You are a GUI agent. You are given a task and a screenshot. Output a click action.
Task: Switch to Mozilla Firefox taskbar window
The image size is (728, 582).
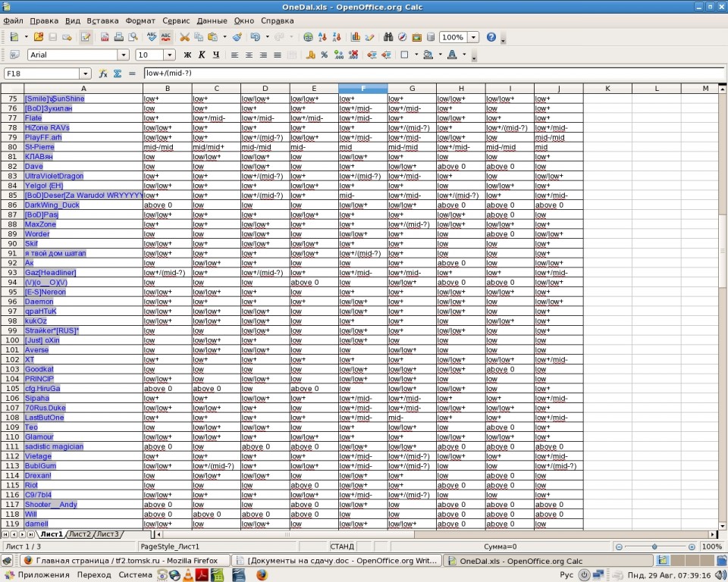[x=126, y=560]
